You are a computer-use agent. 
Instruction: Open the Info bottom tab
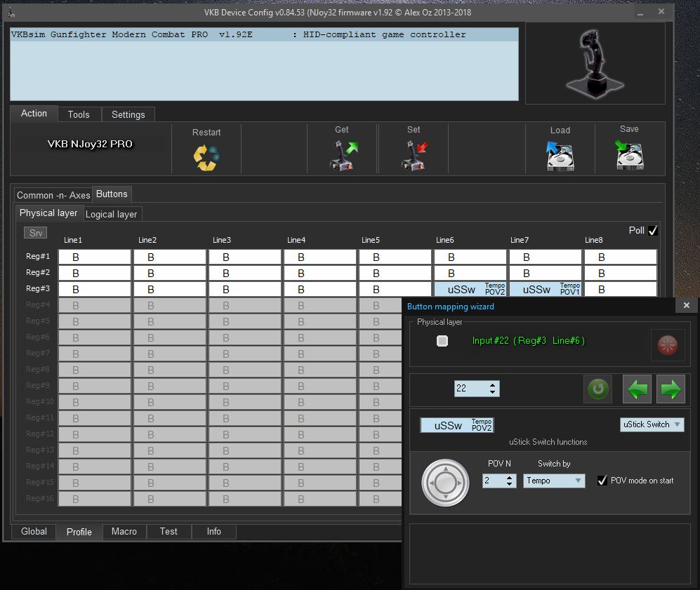(214, 532)
